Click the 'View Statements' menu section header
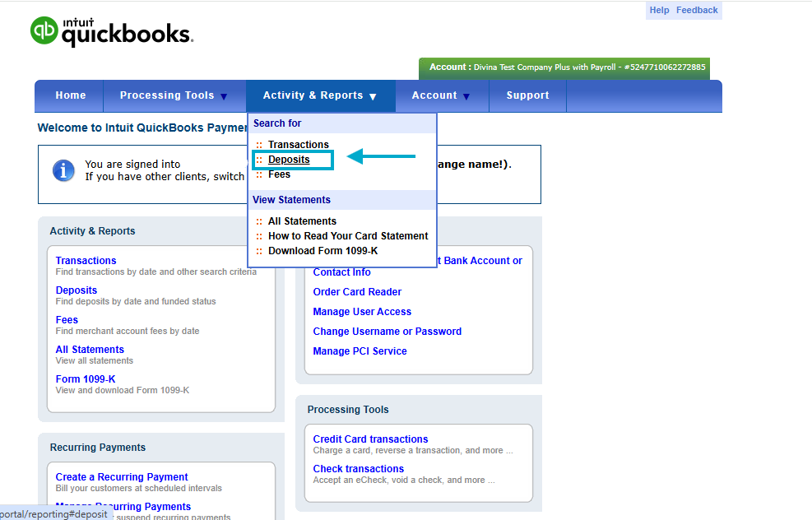This screenshot has height=520, width=812. point(291,200)
